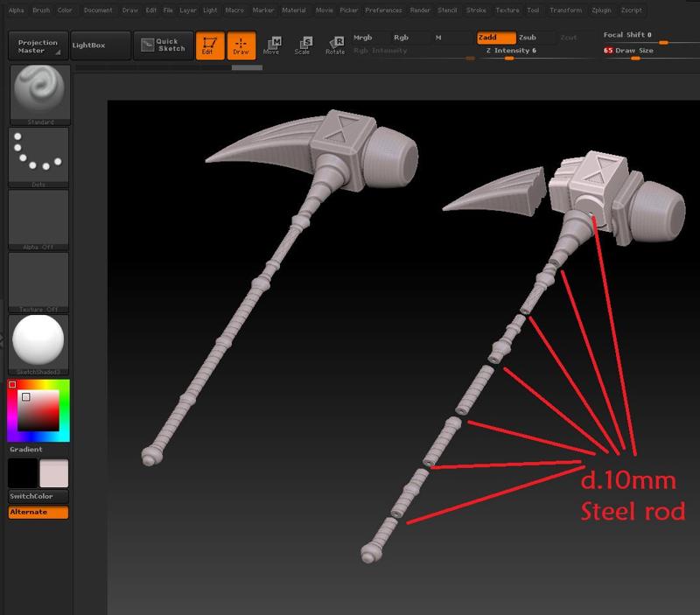This screenshot has width=700, height=615.
Task: Activate Edit mode button
Action: click(210, 45)
